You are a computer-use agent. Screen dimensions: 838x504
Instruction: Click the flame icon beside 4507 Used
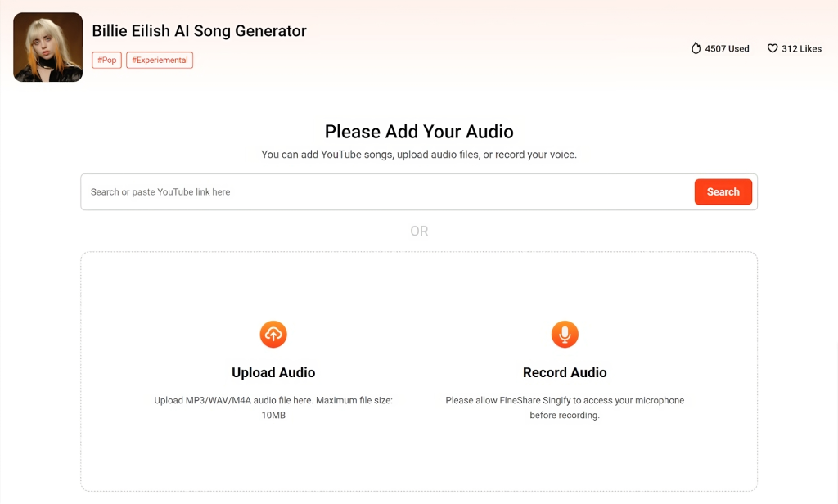pos(696,48)
